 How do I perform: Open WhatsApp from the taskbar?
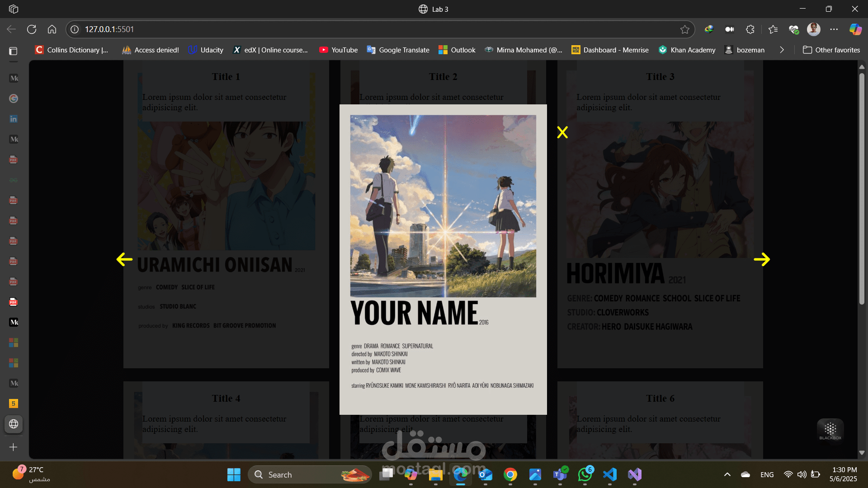coord(585,474)
